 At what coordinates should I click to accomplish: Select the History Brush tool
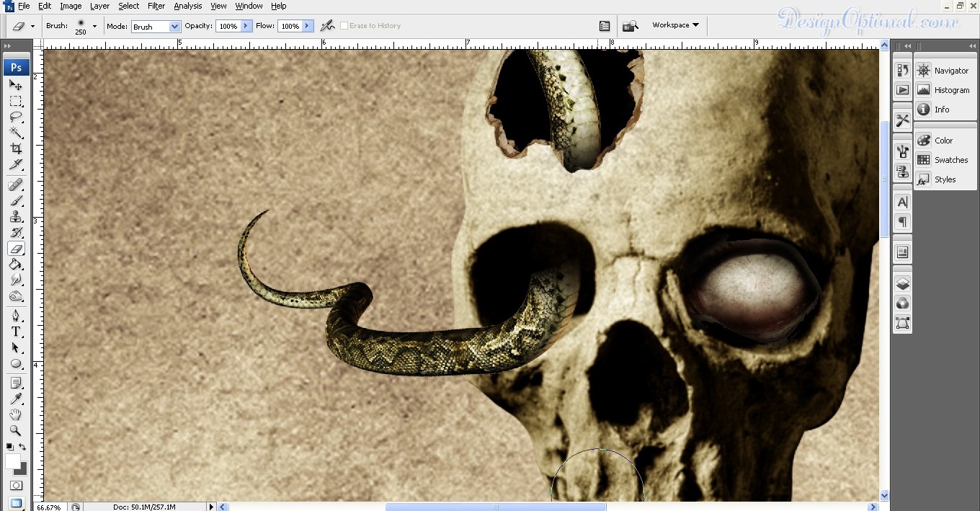[x=16, y=233]
